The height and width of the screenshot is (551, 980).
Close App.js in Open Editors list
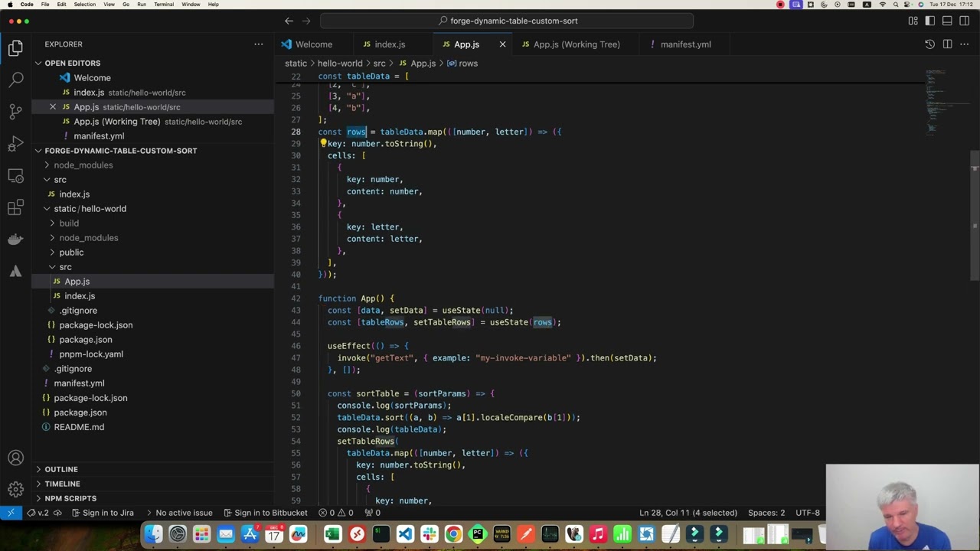pos(53,107)
